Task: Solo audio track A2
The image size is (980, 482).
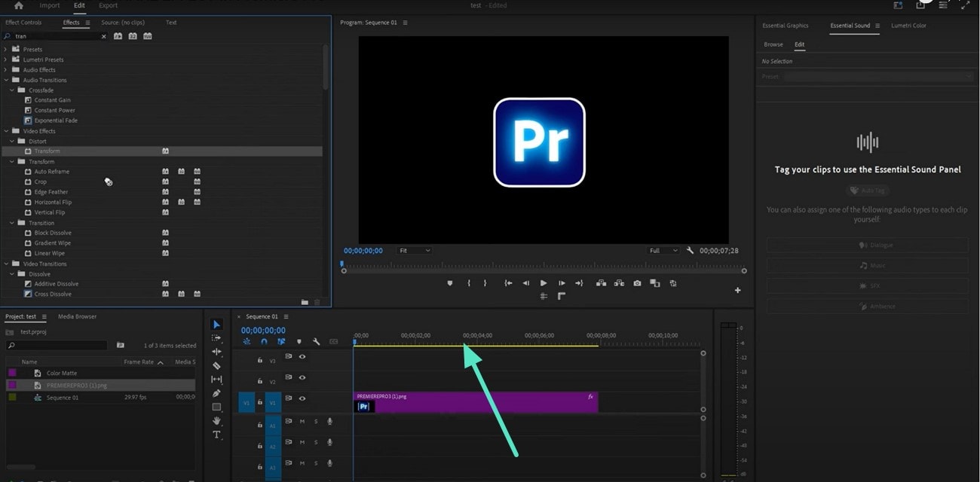Action: 316,442
